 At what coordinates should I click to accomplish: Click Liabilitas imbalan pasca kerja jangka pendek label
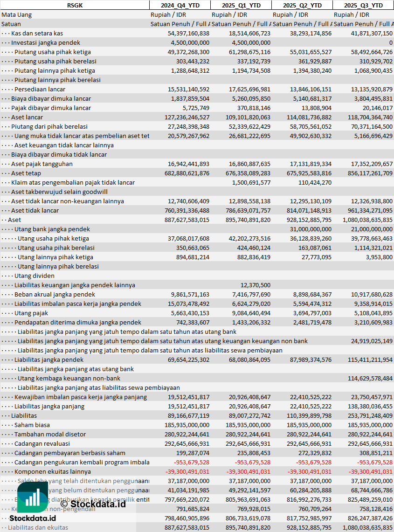pyautogui.click(x=78, y=304)
